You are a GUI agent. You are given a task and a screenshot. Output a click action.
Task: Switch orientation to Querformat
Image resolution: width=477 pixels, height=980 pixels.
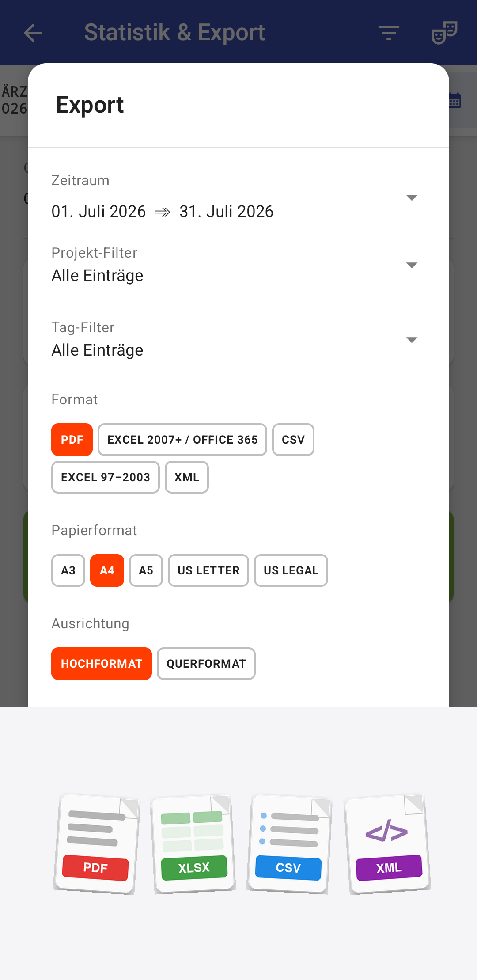[206, 664]
